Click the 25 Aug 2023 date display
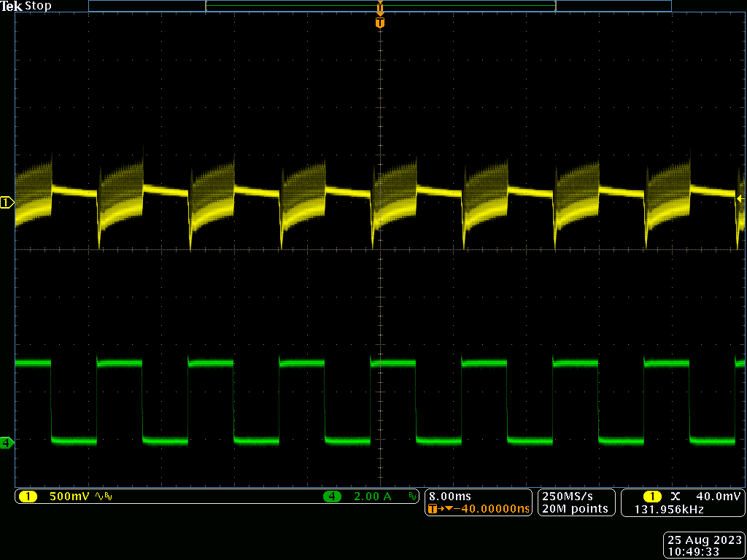 click(703, 538)
